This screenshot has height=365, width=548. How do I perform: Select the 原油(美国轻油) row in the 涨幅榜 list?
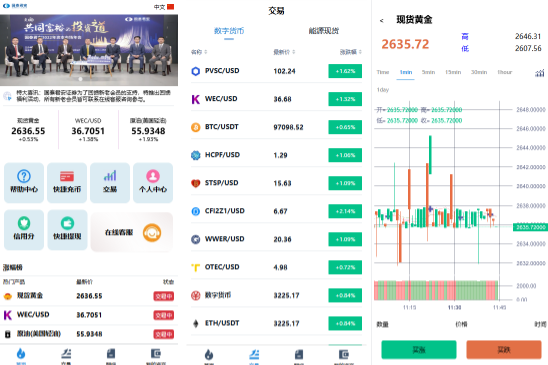[x=89, y=334]
